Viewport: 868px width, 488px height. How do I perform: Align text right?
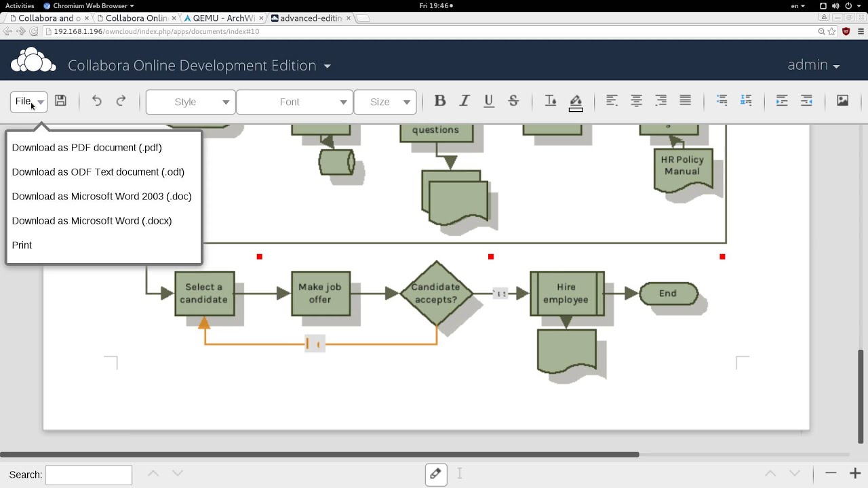[x=660, y=101]
